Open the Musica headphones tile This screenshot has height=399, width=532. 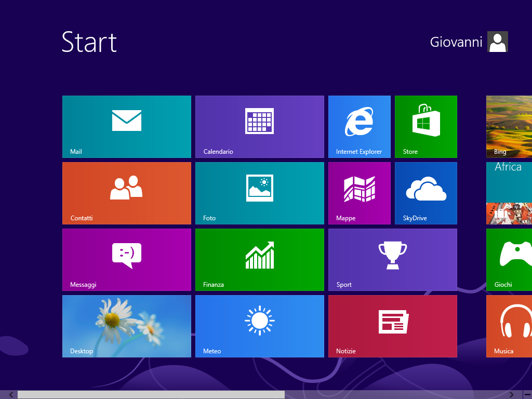[x=509, y=326]
